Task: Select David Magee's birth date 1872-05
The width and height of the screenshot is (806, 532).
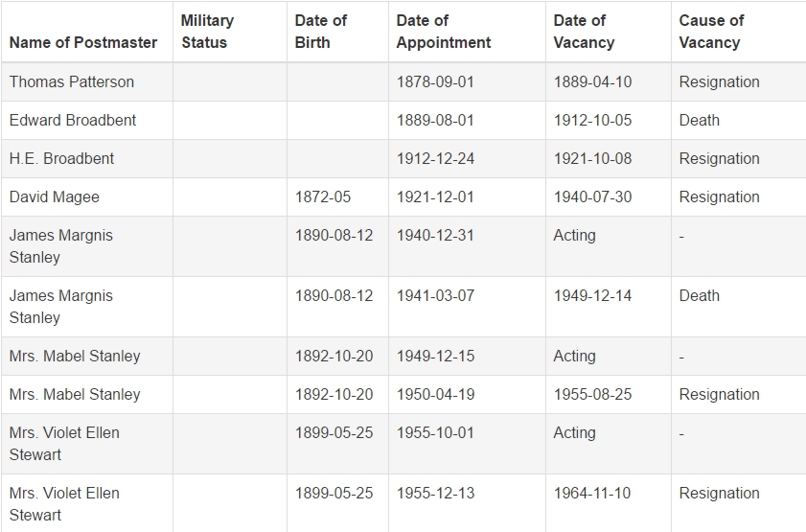Action: 323,197
